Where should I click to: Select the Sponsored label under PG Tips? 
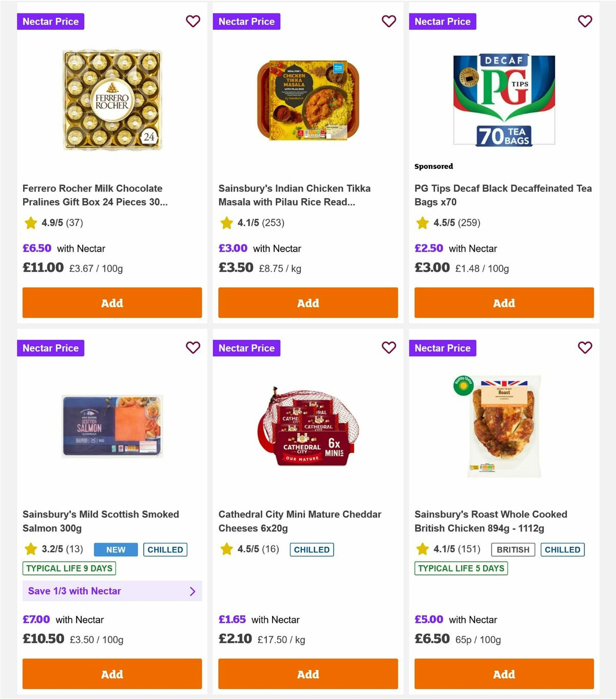434,166
